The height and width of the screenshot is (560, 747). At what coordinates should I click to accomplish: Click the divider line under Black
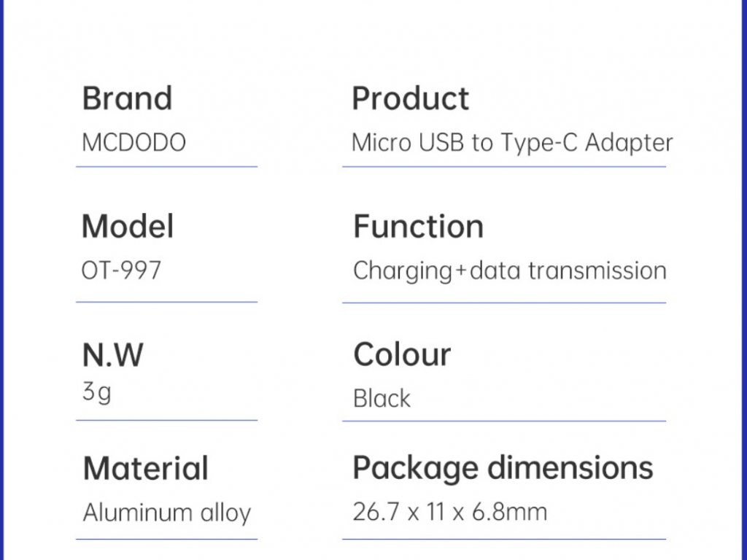point(504,421)
